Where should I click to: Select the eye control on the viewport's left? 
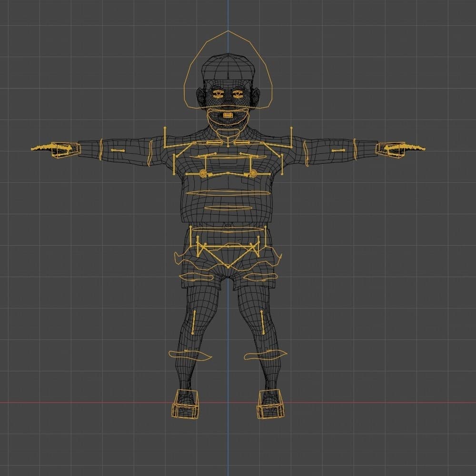tap(218, 94)
